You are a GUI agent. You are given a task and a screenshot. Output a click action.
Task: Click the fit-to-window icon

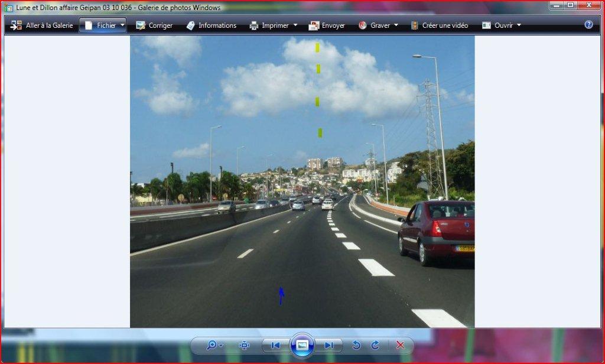245,345
